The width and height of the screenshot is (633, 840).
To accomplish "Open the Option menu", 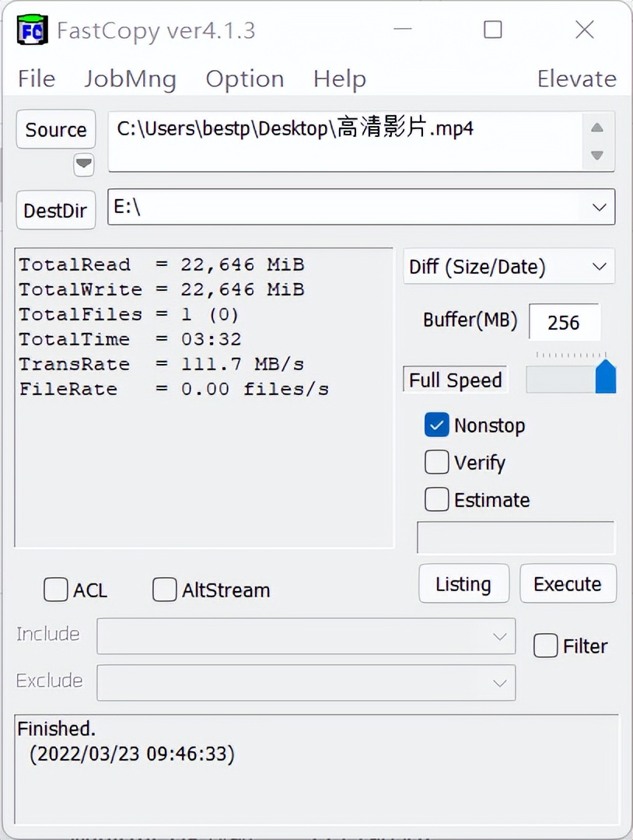I will [x=244, y=78].
